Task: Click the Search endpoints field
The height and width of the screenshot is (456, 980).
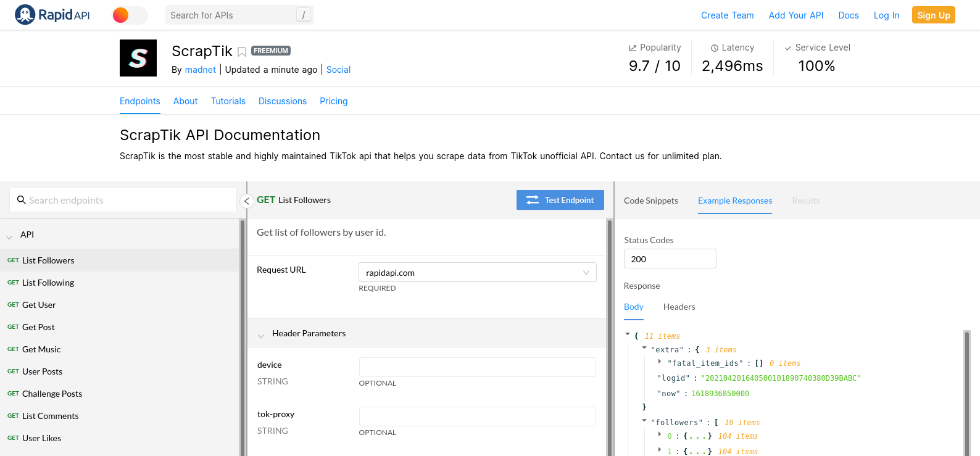Action: tap(123, 200)
